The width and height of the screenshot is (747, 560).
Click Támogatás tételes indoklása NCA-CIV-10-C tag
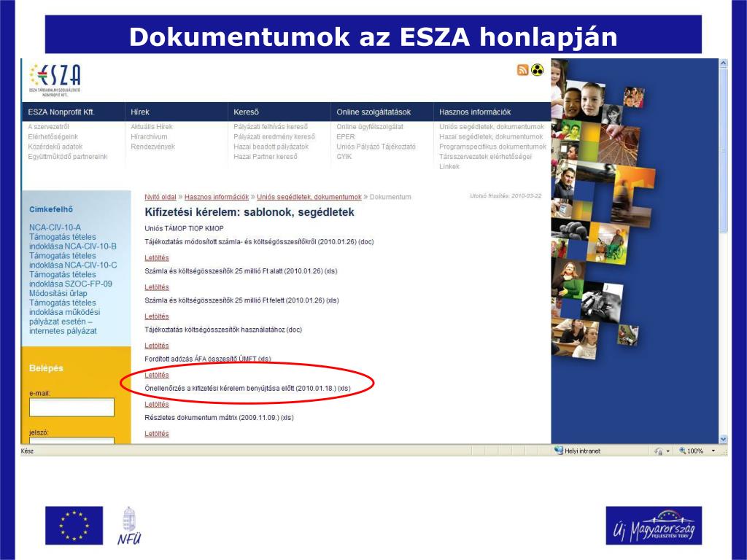pos(73,260)
